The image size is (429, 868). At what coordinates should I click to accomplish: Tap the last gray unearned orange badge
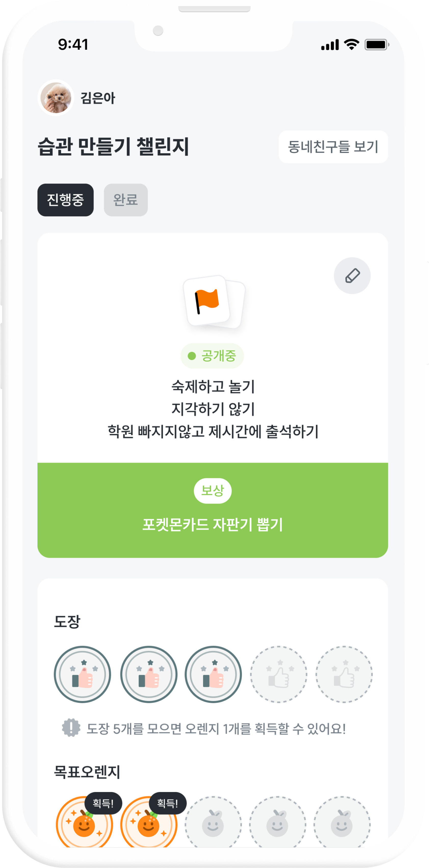342,822
